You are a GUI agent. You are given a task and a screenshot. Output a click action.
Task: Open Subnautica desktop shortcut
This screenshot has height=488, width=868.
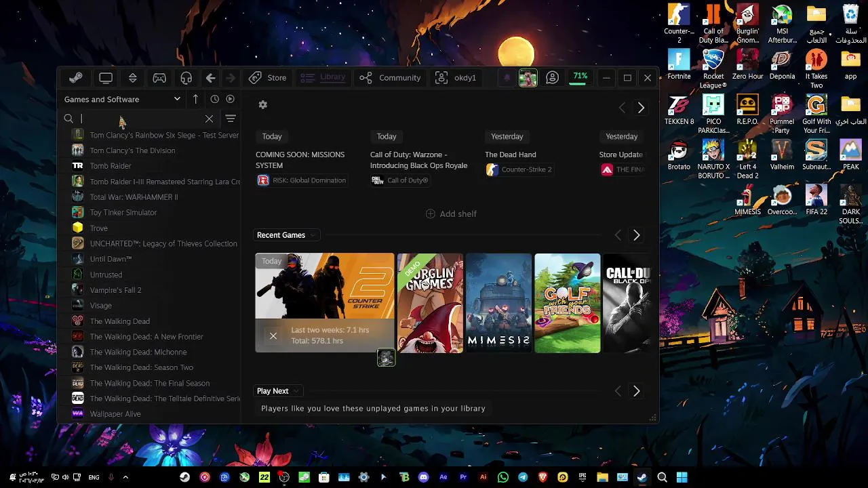click(x=816, y=155)
